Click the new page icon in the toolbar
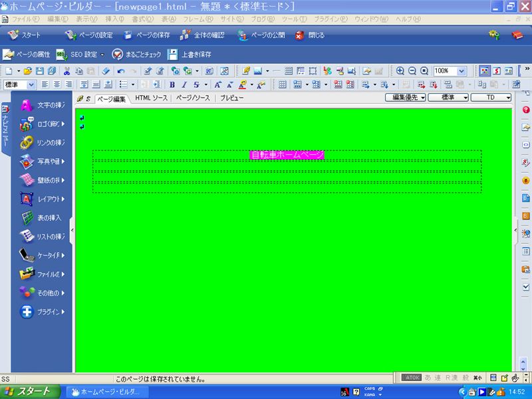 pos(9,71)
